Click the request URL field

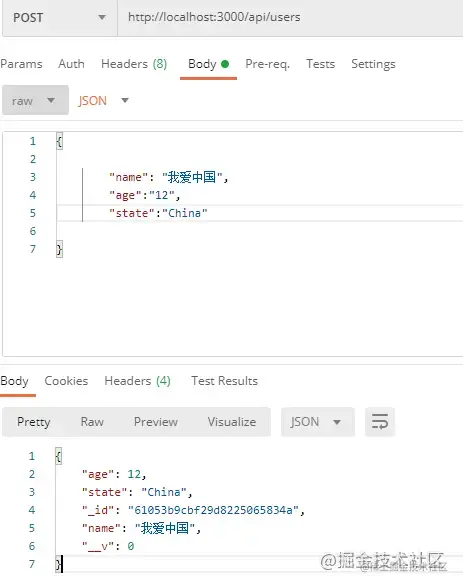tap(290, 18)
